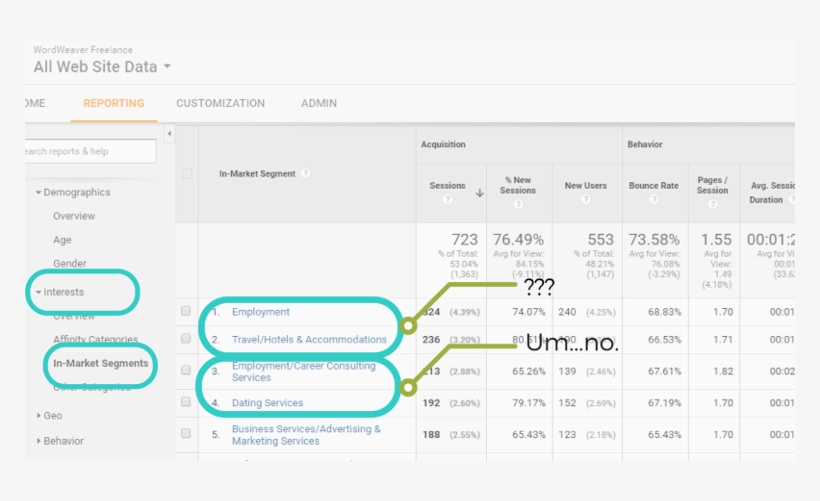The width and height of the screenshot is (820, 501).
Task: Open the Dating Services segment link
Action: coord(267,403)
